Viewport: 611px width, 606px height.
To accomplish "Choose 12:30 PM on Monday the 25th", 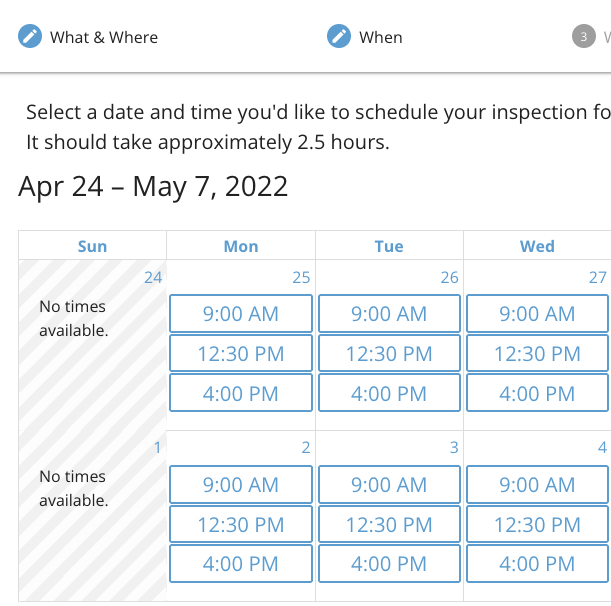I will click(241, 353).
